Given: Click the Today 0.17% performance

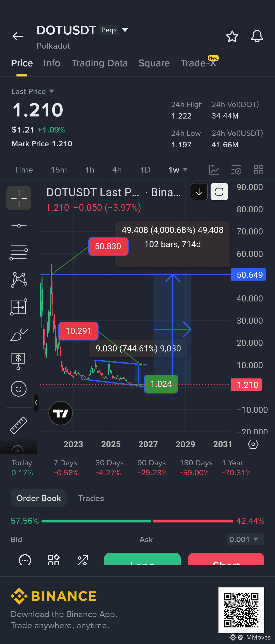Looking at the screenshot, I should click(x=22, y=468).
